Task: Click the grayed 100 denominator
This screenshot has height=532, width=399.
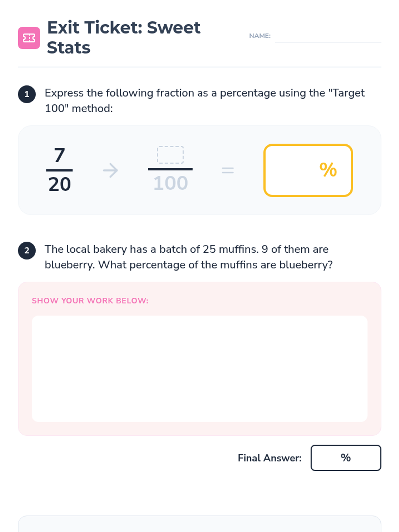Action: pyautogui.click(x=170, y=183)
